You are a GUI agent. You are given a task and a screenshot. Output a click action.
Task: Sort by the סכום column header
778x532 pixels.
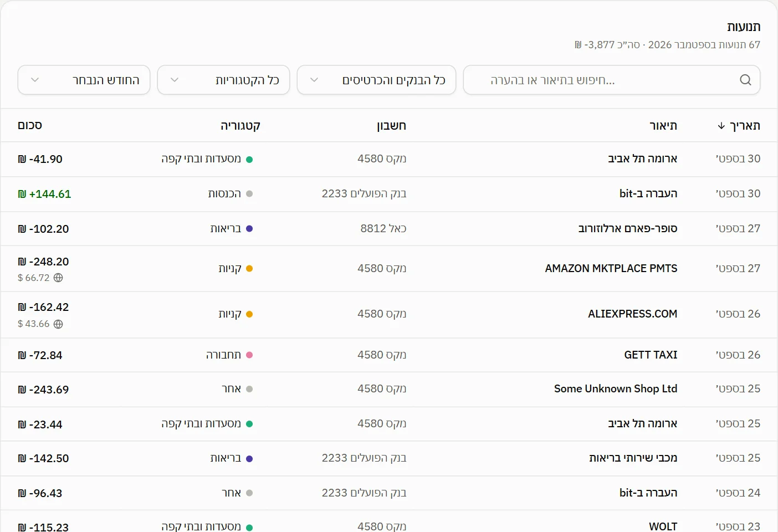[30, 126]
